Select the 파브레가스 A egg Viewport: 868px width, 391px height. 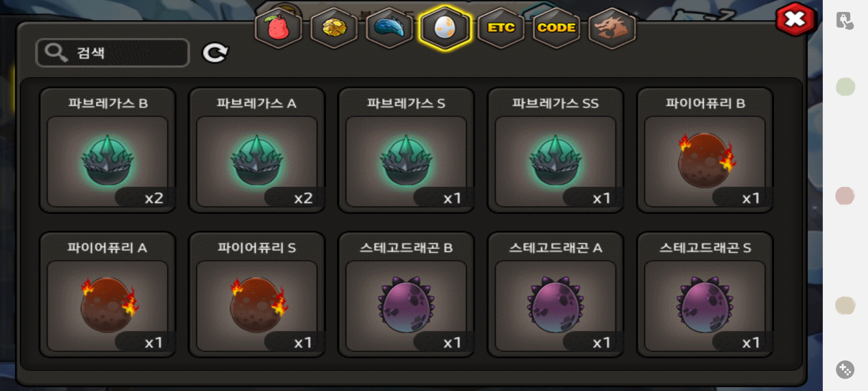[x=257, y=150]
